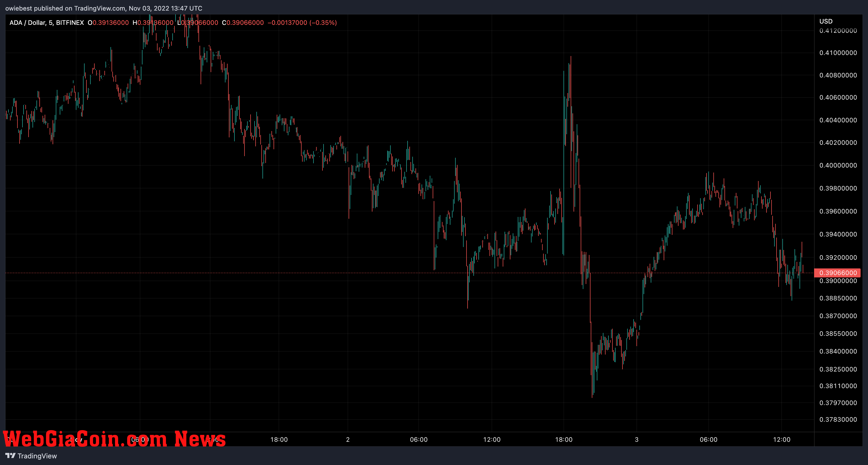The image size is (868, 465).
Task: Click the 0.40200000 price axis label
Action: [x=838, y=142]
